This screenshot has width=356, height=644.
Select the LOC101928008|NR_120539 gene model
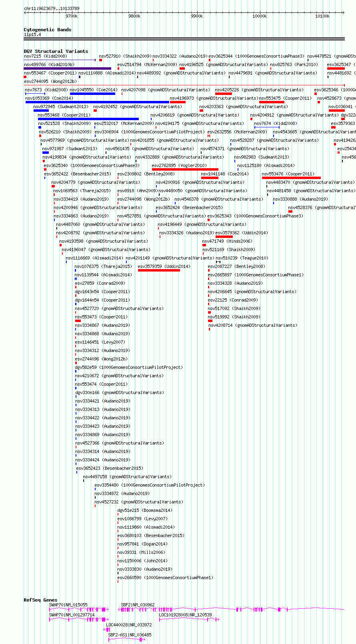189,620
